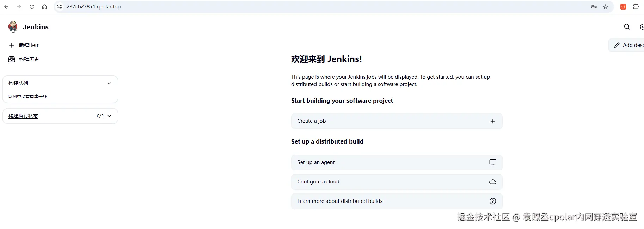Viewport: 644px width, 229px height.
Task: Click the 欢迎来到 Jenkins! heading
Action: pyautogui.click(x=326, y=59)
